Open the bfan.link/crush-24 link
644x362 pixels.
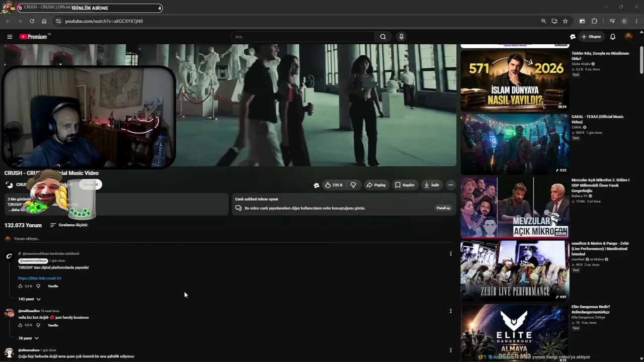(x=40, y=278)
